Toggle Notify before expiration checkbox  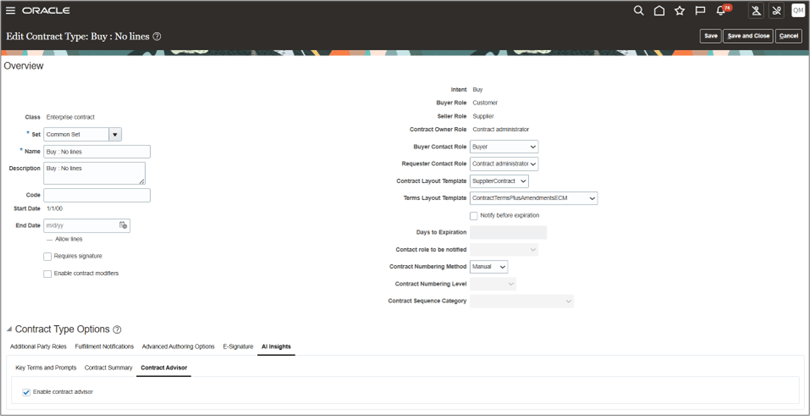click(x=474, y=215)
